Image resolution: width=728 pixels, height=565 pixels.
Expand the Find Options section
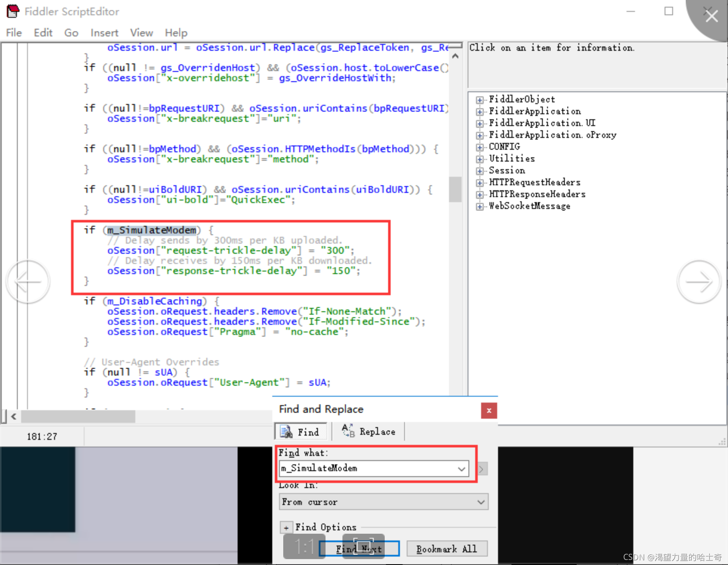(x=286, y=527)
